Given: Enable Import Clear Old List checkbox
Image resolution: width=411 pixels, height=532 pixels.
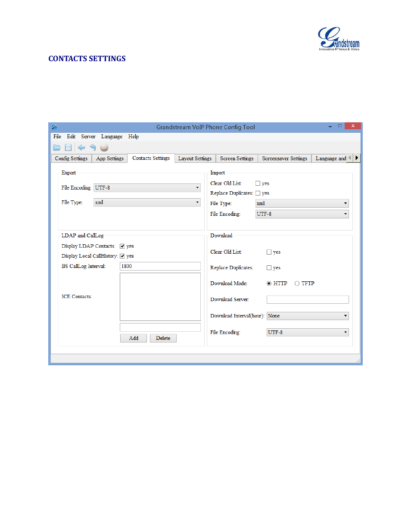Looking at the screenshot, I should (258, 184).
